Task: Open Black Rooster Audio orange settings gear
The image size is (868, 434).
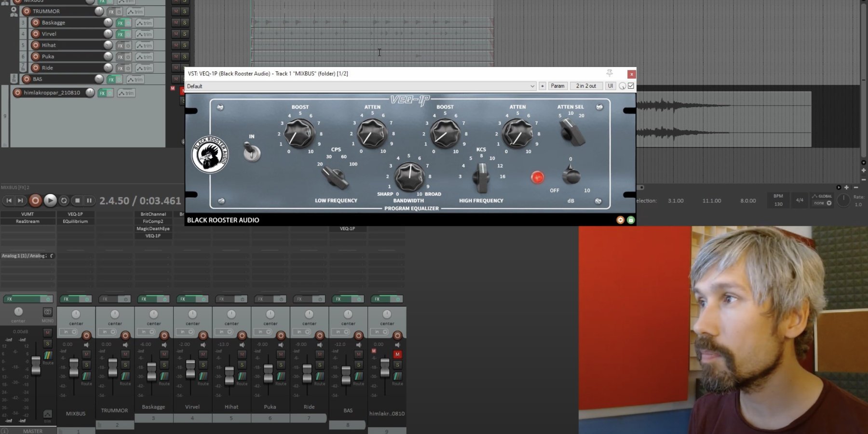Action: click(620, 220)
